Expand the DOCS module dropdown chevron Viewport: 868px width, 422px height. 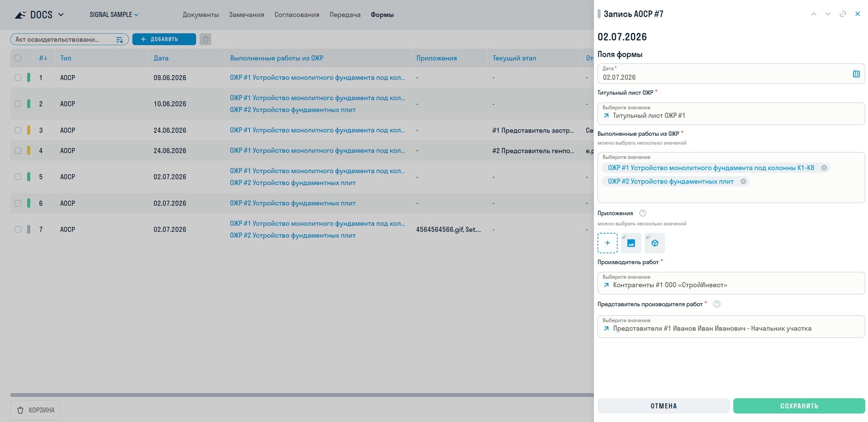(61, 15)
